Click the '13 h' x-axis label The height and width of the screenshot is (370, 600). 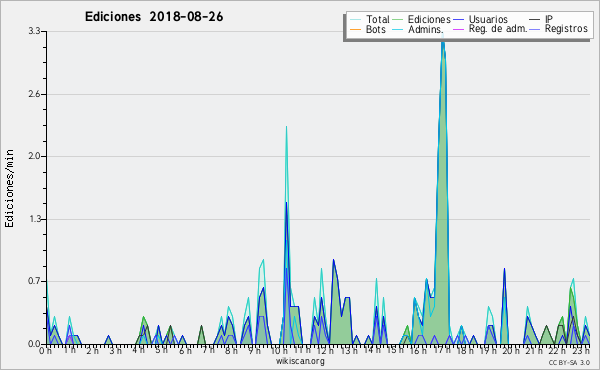(x=348, y=350)
